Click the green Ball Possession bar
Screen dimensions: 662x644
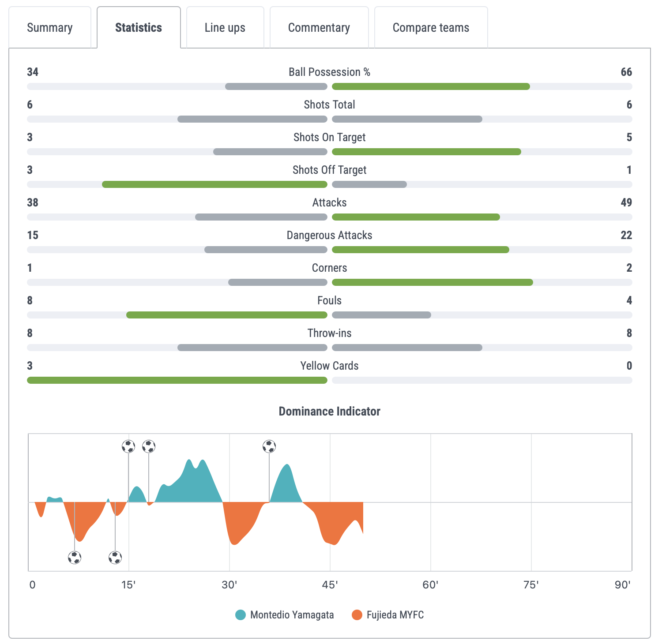click(x=431, y=86)
